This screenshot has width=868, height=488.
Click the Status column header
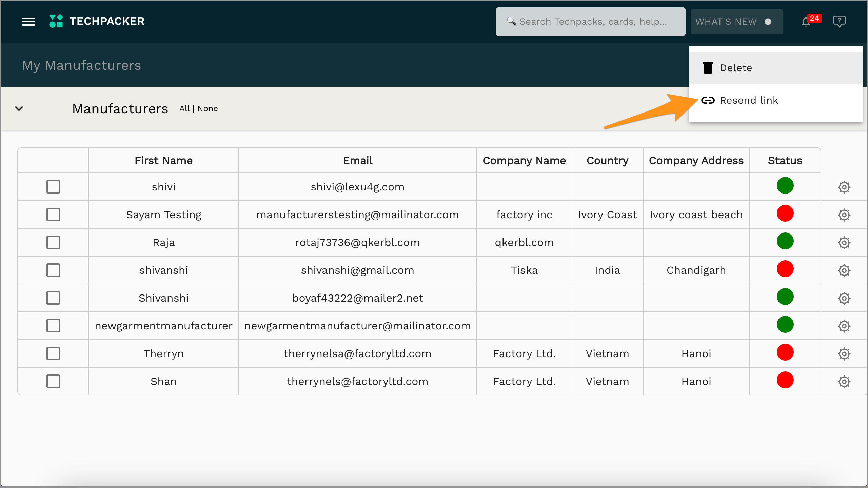coord(785,160)
